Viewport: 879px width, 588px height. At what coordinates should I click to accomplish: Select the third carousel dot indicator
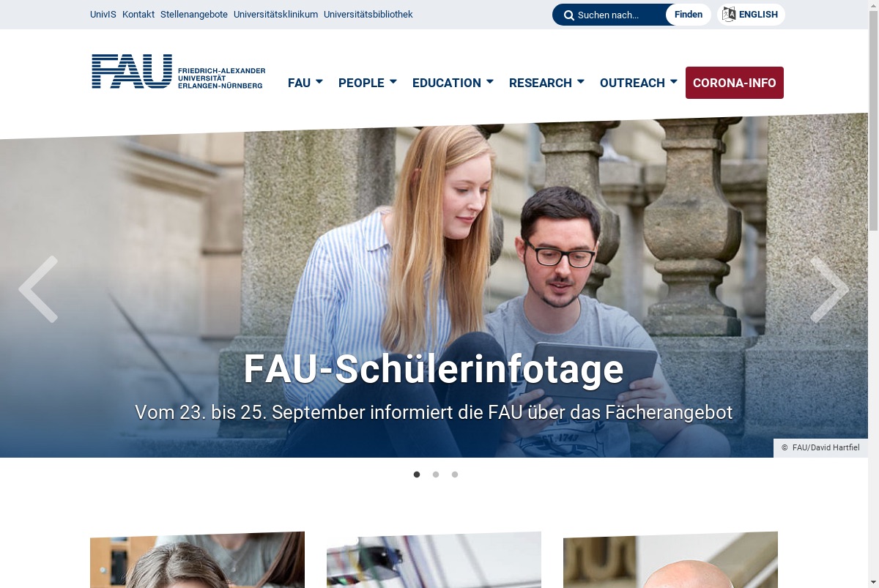coord(455,475)
